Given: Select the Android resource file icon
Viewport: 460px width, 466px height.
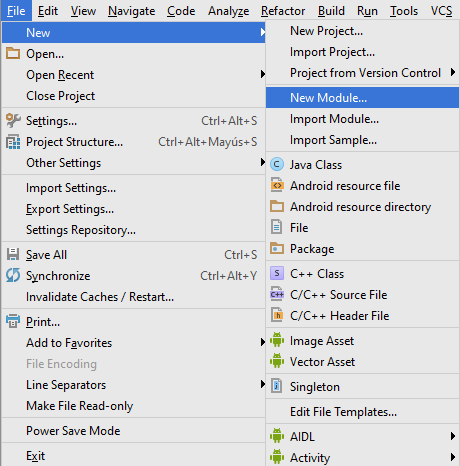Looking at the screenshot, I should (x=277, y=186).
